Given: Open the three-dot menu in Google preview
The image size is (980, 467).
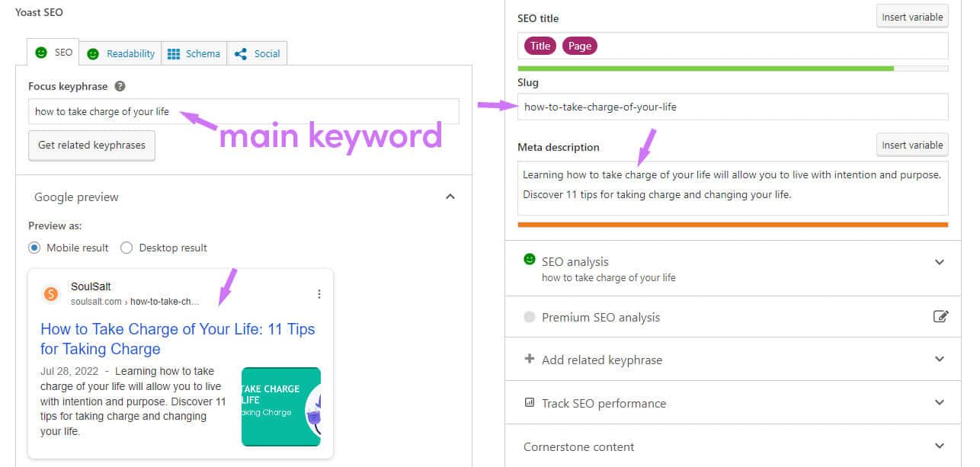Looking at the screenshot, I should [x=319, y=294].
